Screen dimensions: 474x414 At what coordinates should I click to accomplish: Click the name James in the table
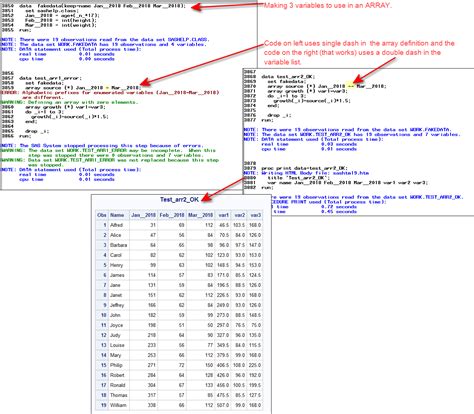pos(117,275)
